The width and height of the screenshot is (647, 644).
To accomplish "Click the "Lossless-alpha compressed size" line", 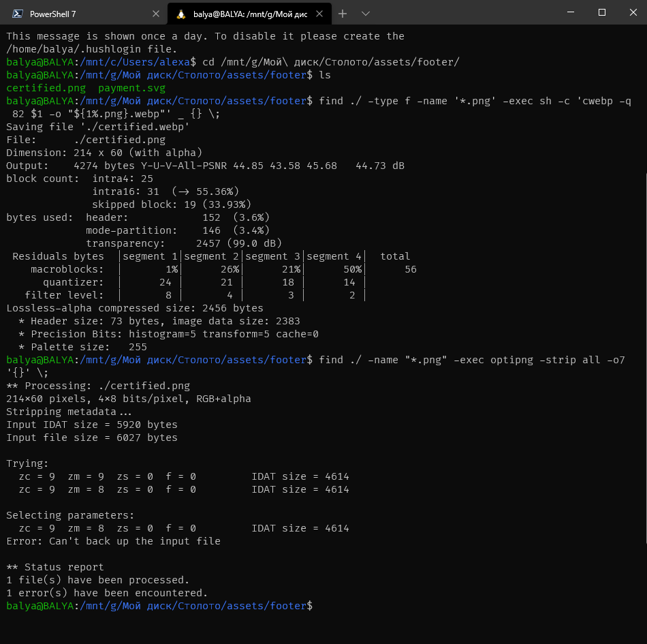I will click(134, 308).
